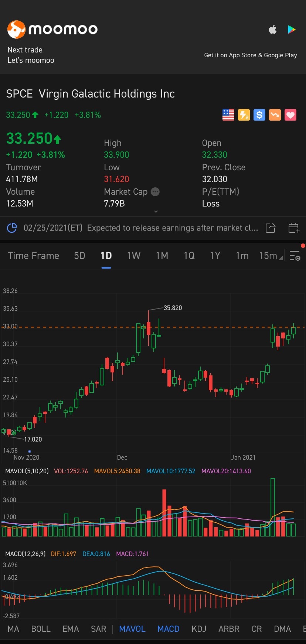This screenshot has width=306, height=644.
Task: Select the 1Q time frame
Action: (x=189, y=256)
